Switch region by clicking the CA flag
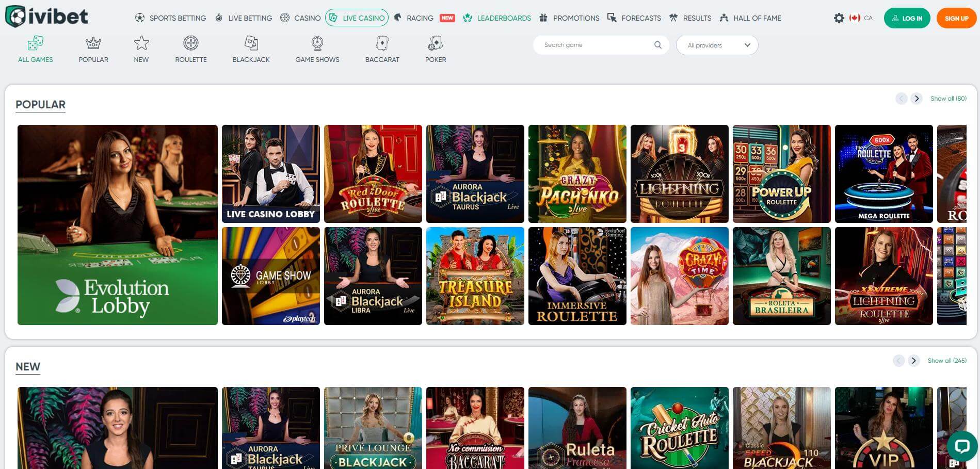 pyautogui.click(x=854, y=17)
